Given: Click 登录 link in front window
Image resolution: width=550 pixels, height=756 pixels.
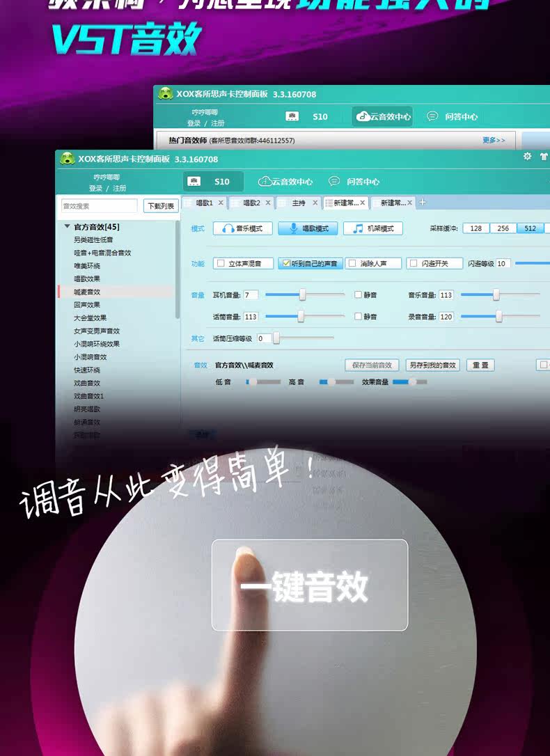Looking at the screenshot, I should click(x=95, y=188).
